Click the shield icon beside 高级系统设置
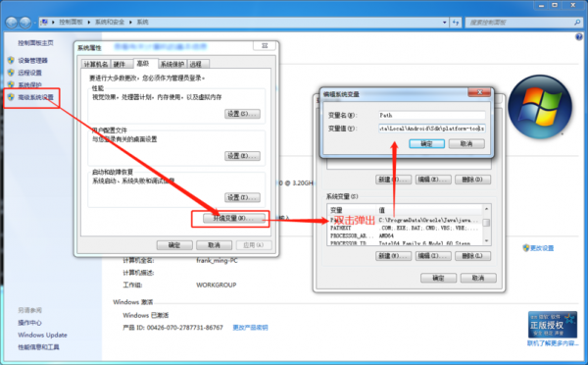Viewport: 588px width, 365px height. point(11,97)
